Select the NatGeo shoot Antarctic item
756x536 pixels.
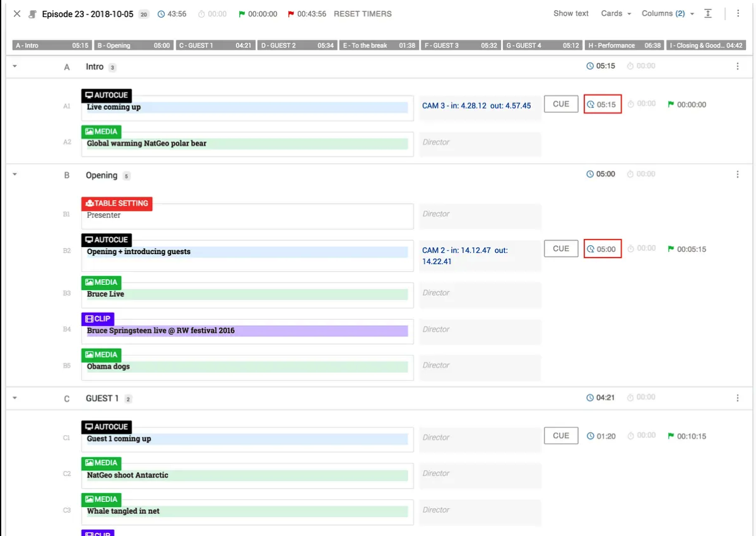247,475
